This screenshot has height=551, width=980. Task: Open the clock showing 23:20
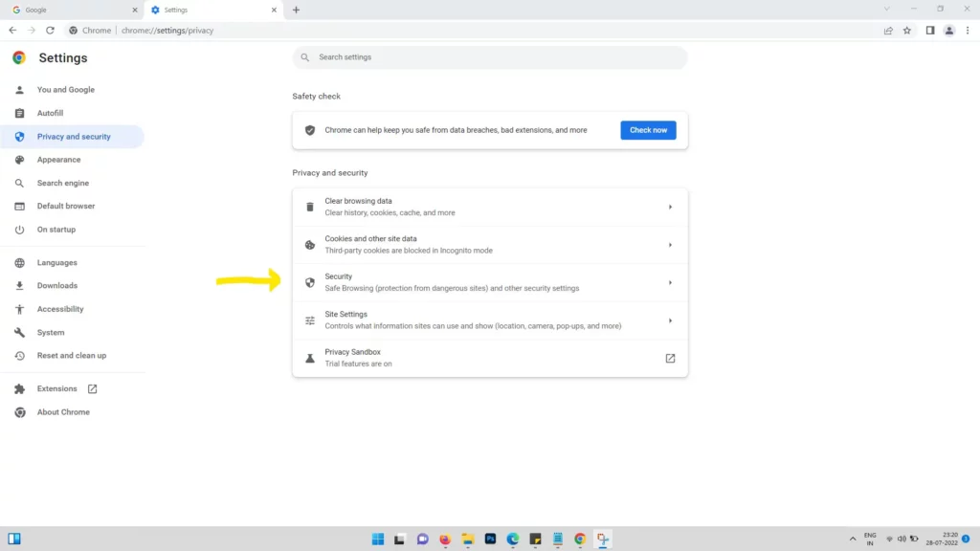[942, 539]
